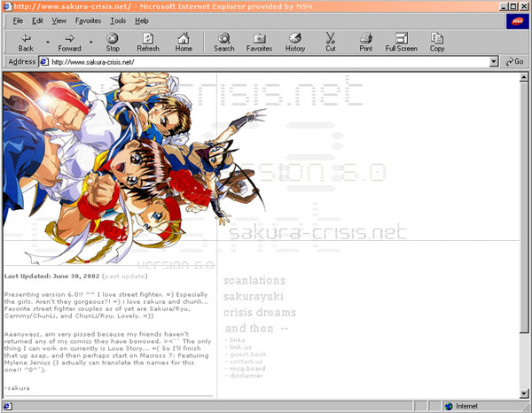The image size is (532, 413).
Task: Open the disclaimer link
Action: pyautogui.click(x=246, y=376)
